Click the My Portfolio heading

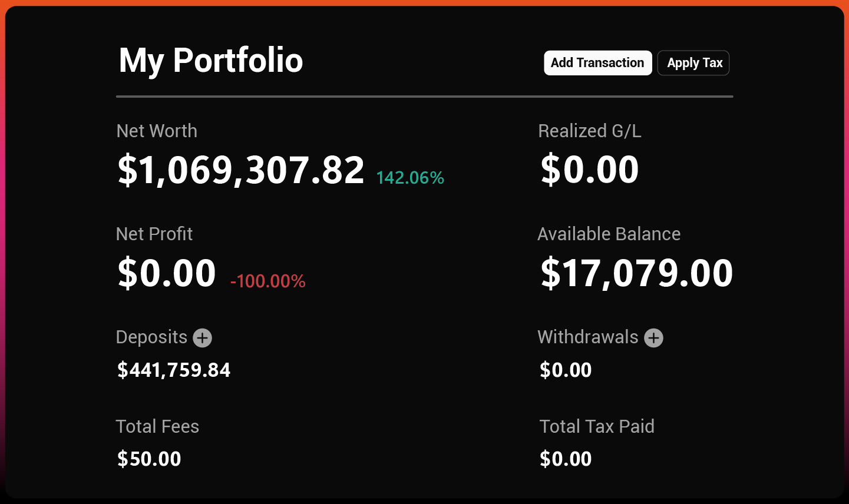tap(211, 61)
